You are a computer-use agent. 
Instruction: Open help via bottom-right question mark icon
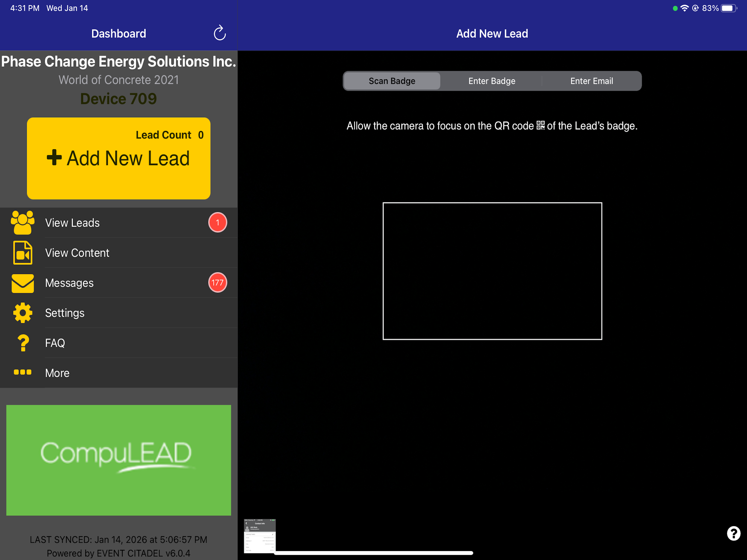point(734,534)
